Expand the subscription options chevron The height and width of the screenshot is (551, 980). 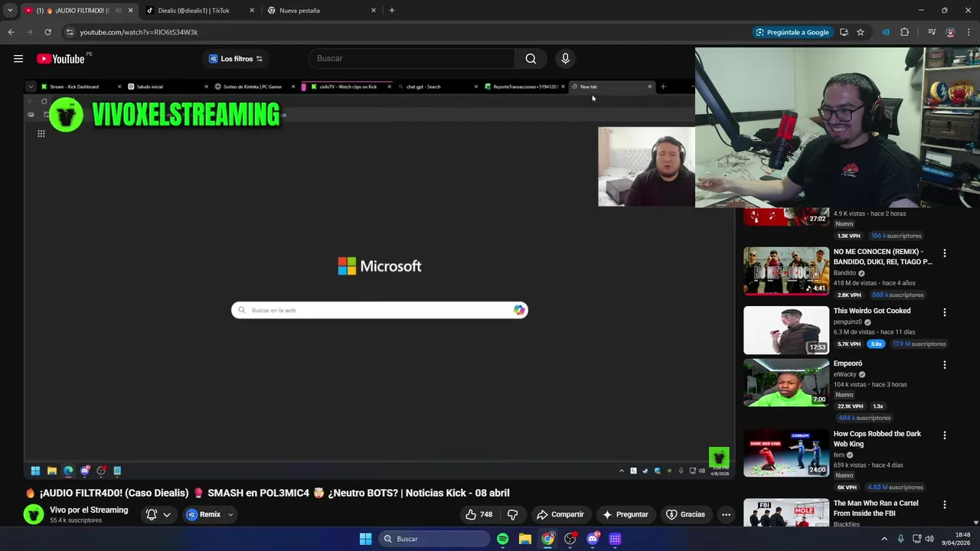(167, 514)
